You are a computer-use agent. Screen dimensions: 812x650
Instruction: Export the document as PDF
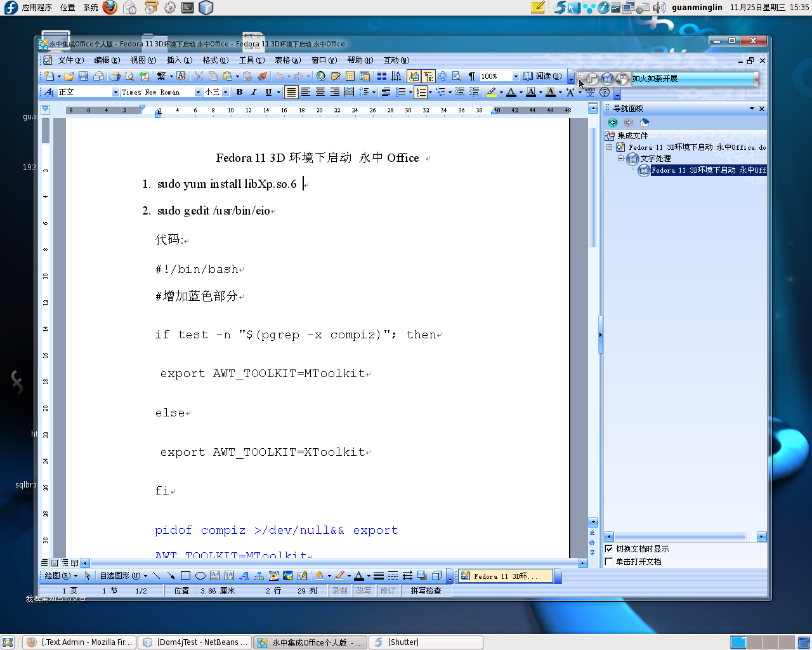click(x=144, y=76)
